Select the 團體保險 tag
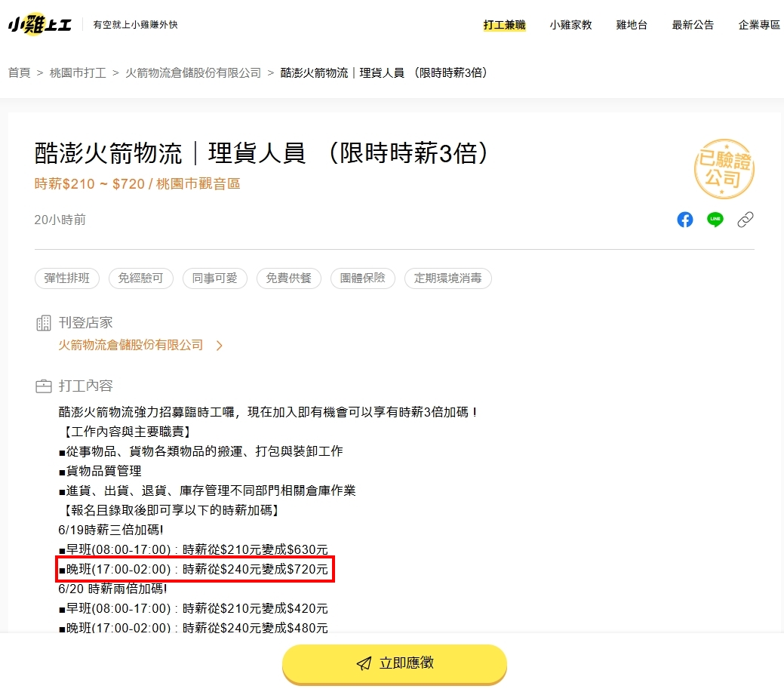 pos(363,278)
